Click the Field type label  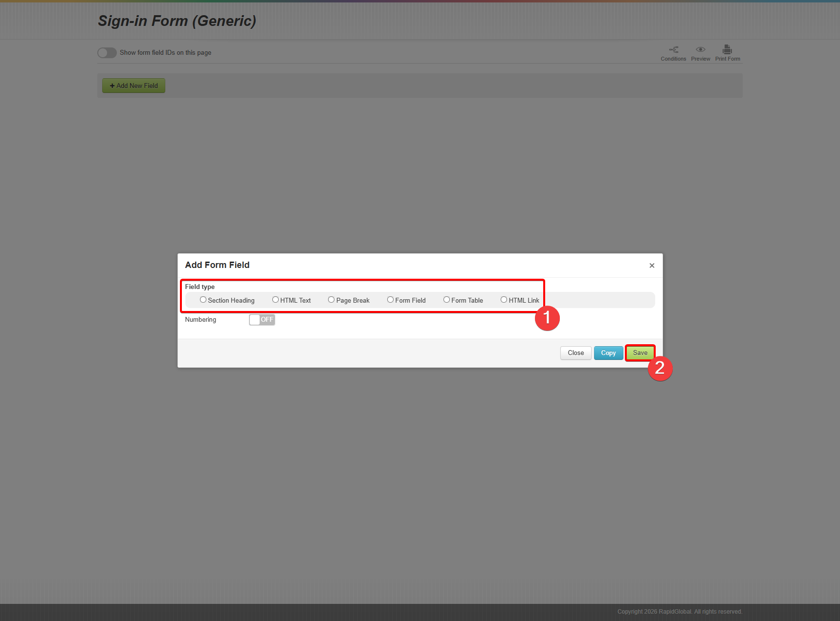[x=199, y=287]
